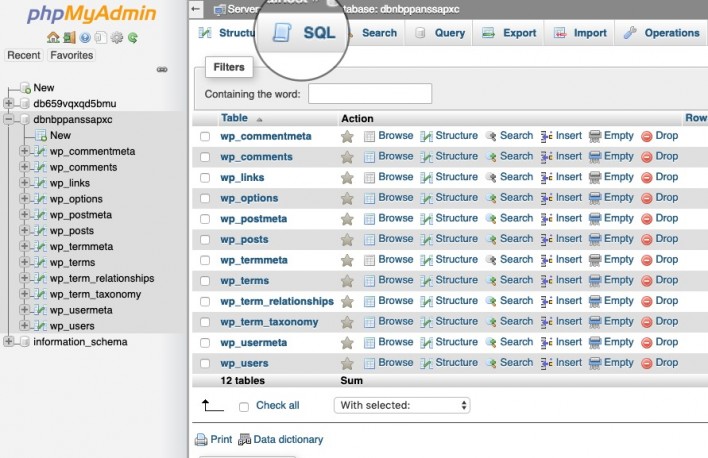708x458 pixels.
Task: Click wp_links table icon in sidebar
Action: (x=41, y=183)
